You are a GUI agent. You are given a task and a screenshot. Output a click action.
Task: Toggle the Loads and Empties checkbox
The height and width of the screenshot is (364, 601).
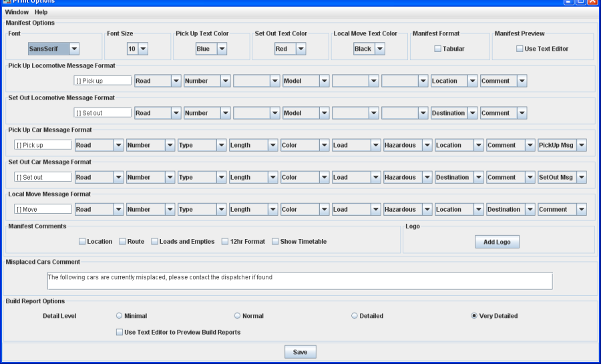click(x=154, y=242)
